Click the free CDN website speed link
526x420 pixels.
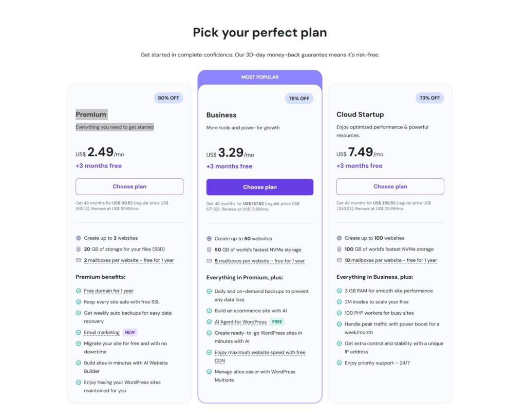260,353
